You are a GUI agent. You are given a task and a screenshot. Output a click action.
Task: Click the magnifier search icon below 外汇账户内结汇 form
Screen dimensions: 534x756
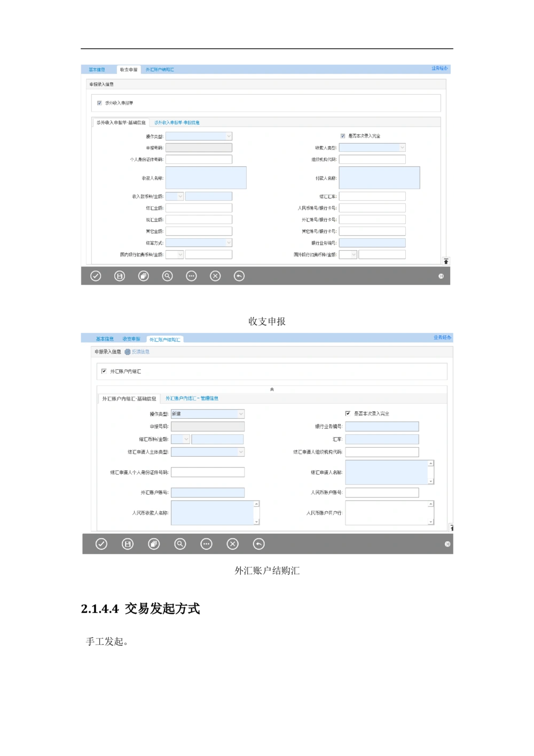(180, 544)
